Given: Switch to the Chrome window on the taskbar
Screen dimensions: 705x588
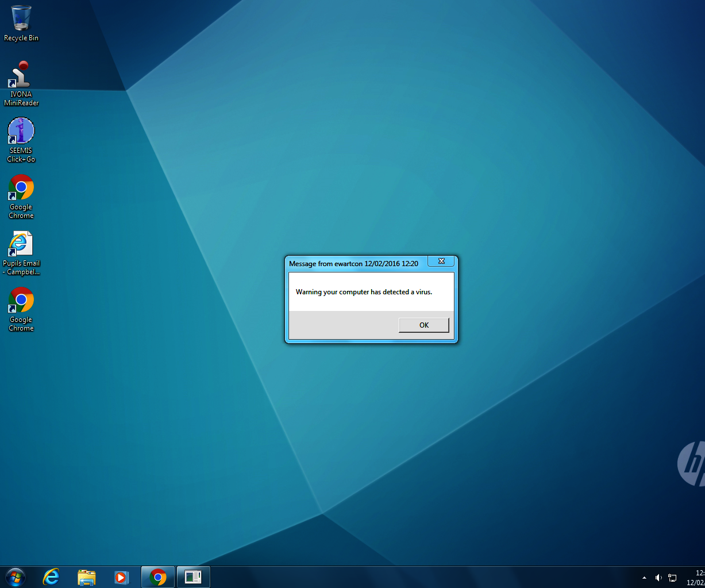Looking at the screenshot, I should (x=158, y=577).
